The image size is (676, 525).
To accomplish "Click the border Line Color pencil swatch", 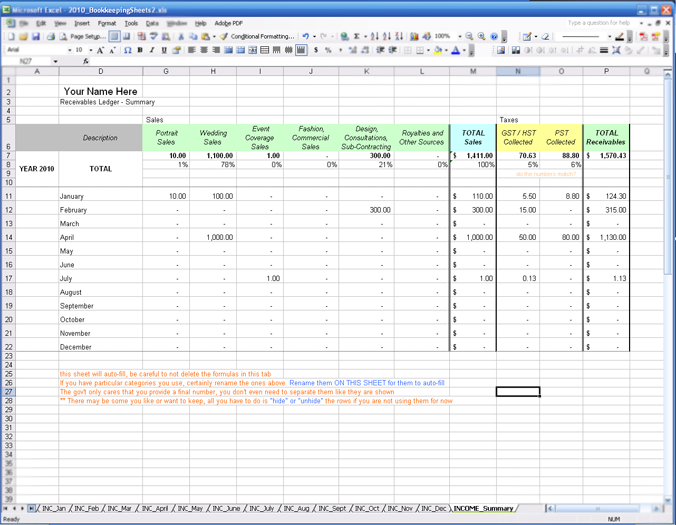I will [620, 37].
